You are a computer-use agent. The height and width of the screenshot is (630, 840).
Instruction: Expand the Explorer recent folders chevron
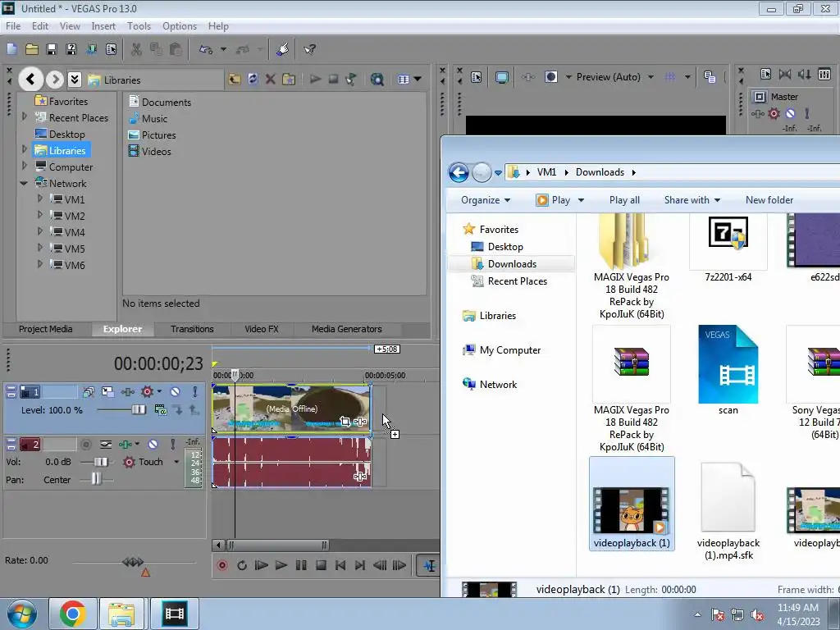point(75,80)
